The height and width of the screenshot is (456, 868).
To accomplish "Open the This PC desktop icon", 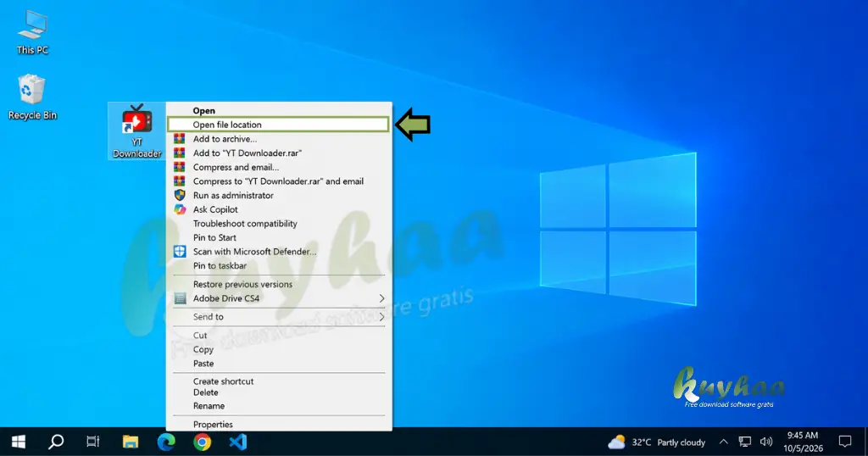I will pyautogui.click(x=32, y=32).
